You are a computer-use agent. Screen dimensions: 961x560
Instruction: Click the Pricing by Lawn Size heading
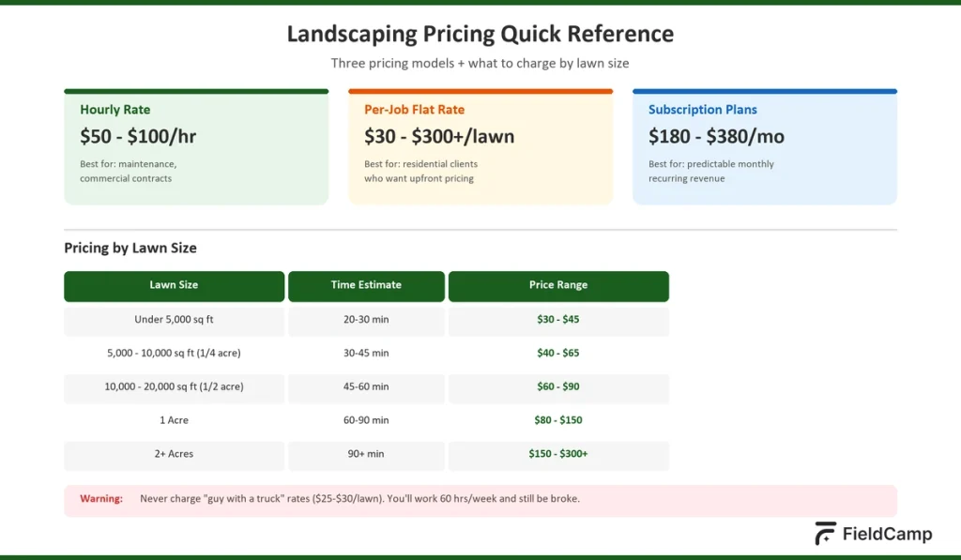130,248
